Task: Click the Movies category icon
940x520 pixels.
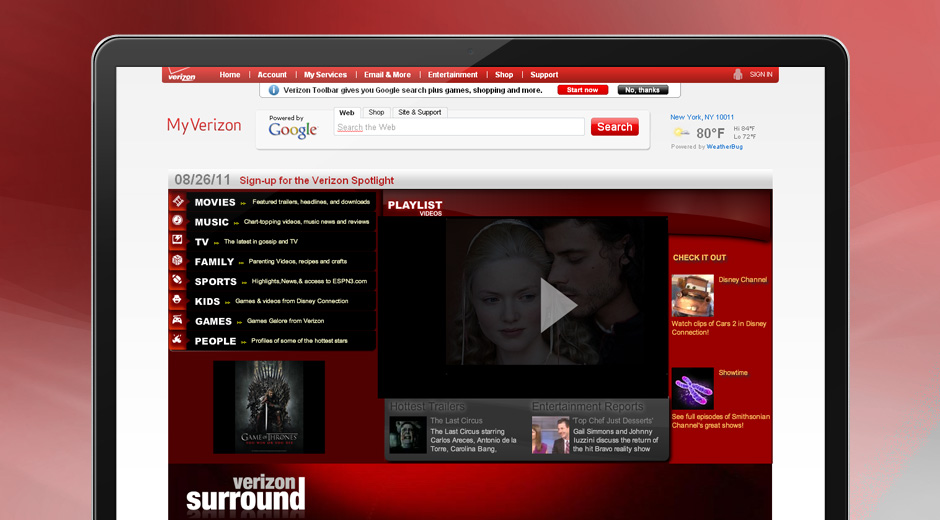Action: click(178, 202)
